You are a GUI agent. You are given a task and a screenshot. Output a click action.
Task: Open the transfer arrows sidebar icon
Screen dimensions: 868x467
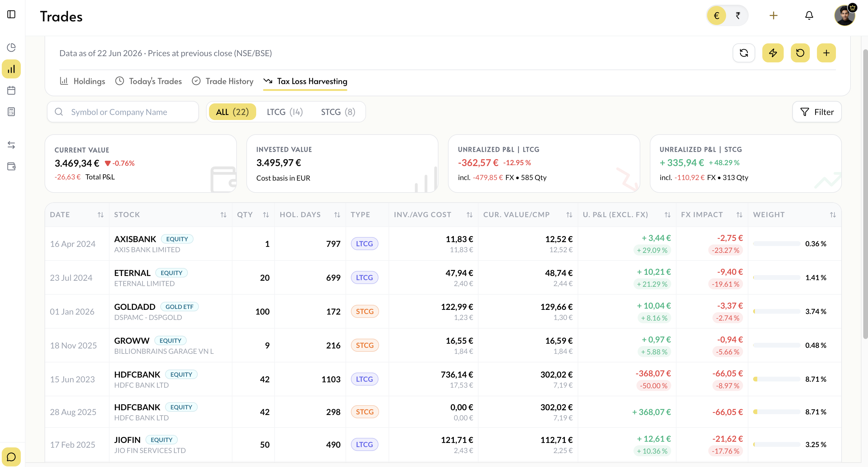pos(12,145)
